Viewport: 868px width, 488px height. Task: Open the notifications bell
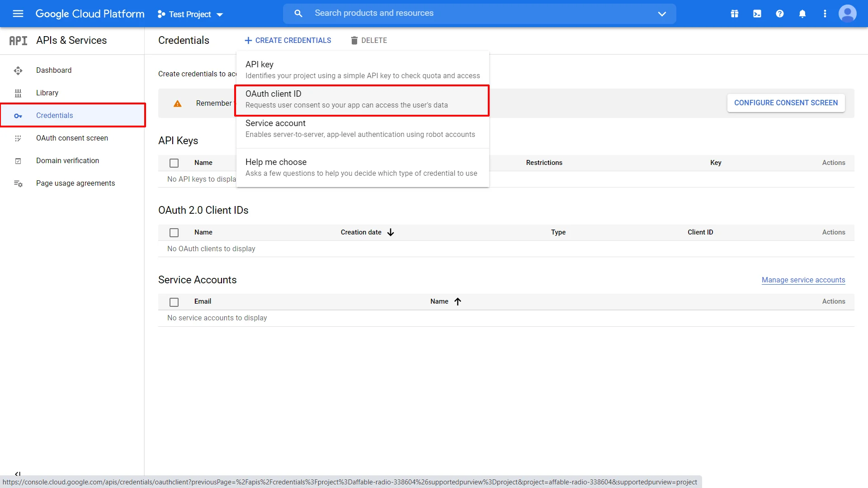[x=802, y=14]
